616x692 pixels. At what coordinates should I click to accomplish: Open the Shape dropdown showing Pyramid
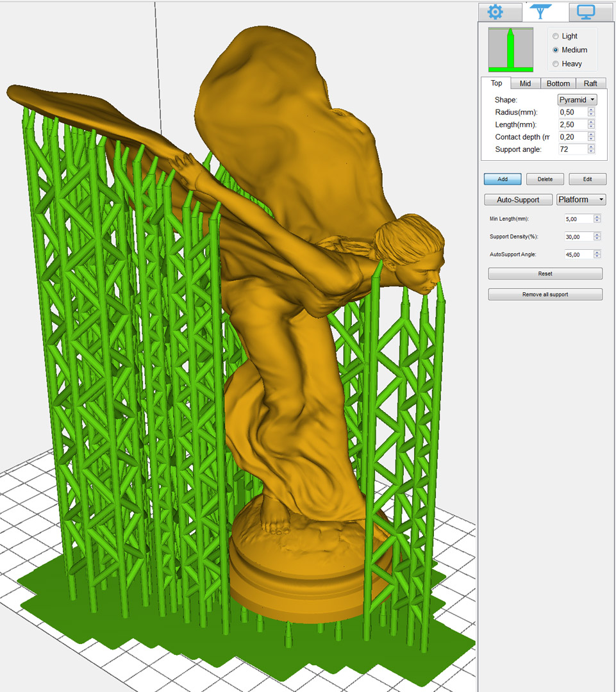point(577,100)
